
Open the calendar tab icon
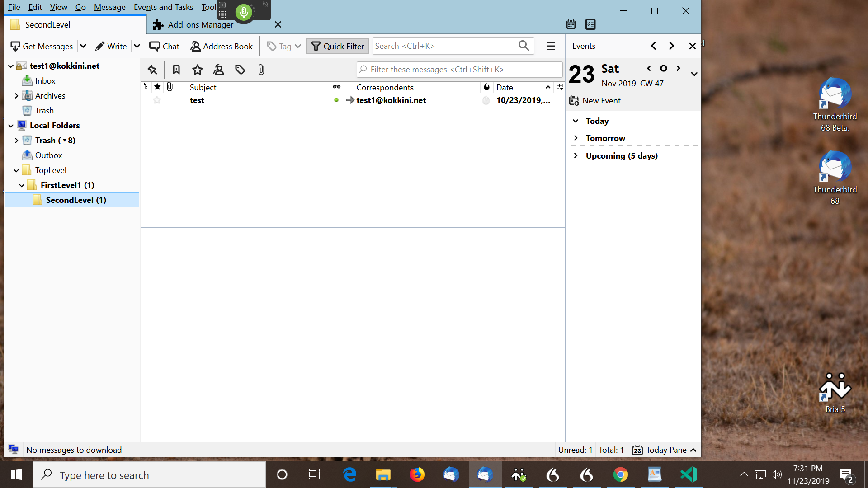tap(571, 24)
